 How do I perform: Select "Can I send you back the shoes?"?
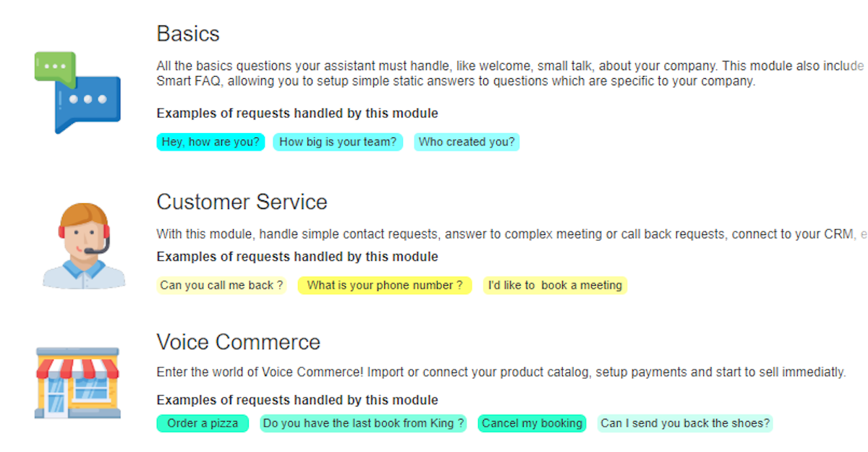685,423
